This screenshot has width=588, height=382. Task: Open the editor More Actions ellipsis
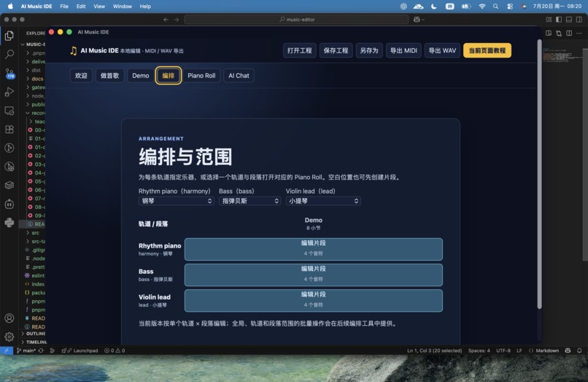[x=579, y=33]
